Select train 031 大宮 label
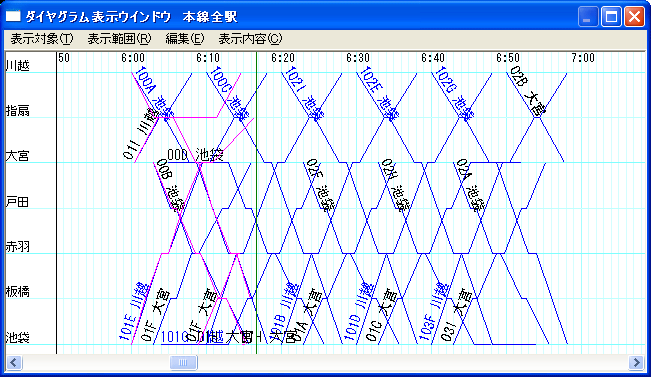 (457, 316)
